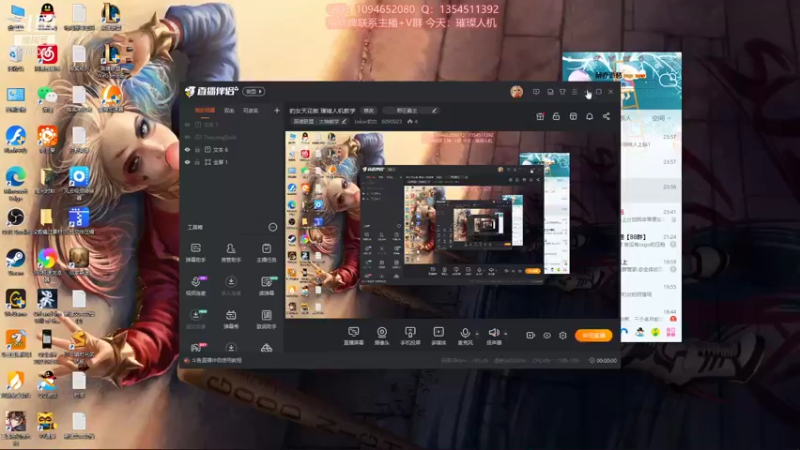Edit the 英雄联盟 category with its pencil icon
The image size is (800, 450).
click(344, 121)
